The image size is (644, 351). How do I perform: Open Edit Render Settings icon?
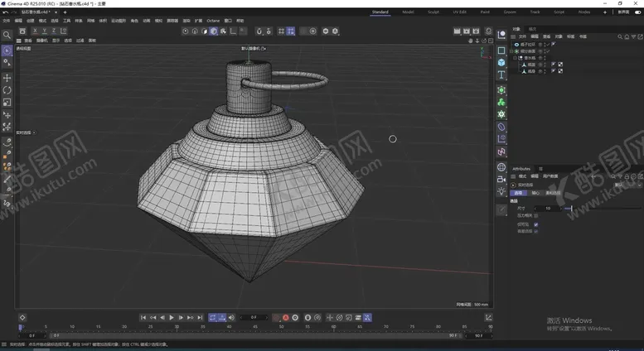click(x=476, y=31)
